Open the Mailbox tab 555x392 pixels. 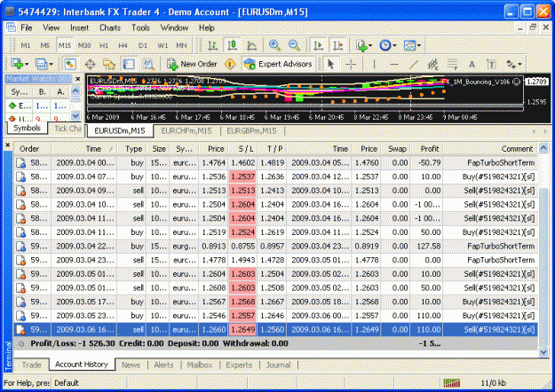point(200,365)
